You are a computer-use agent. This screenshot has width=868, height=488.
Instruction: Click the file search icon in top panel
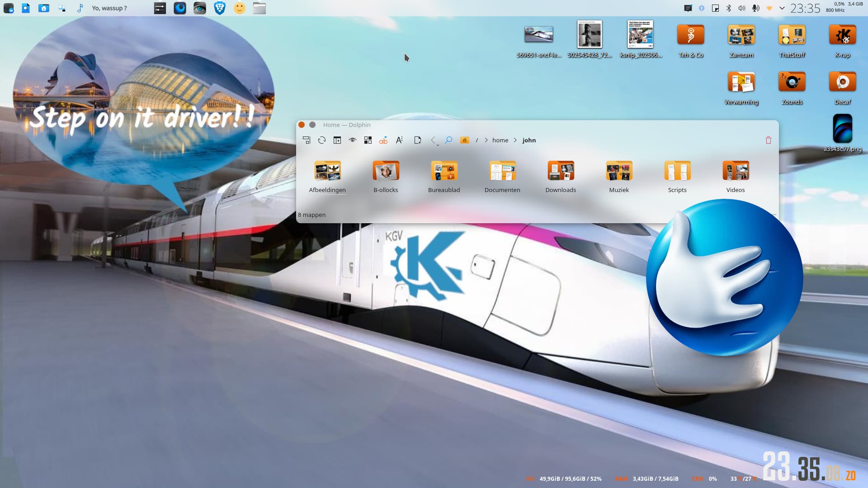[26, 8]
